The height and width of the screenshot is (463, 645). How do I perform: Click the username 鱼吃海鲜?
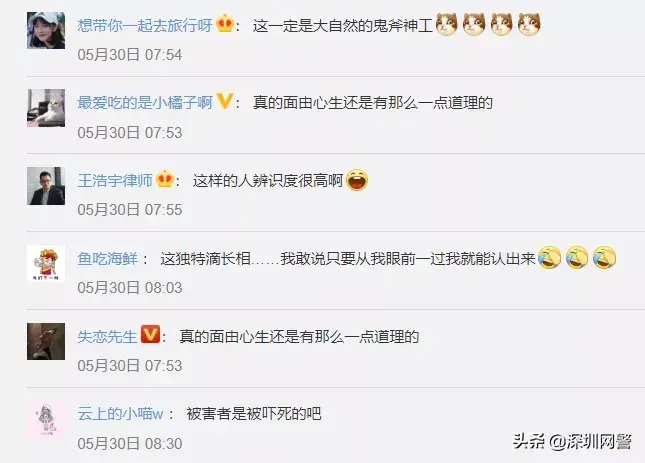(x=107, y=259)
